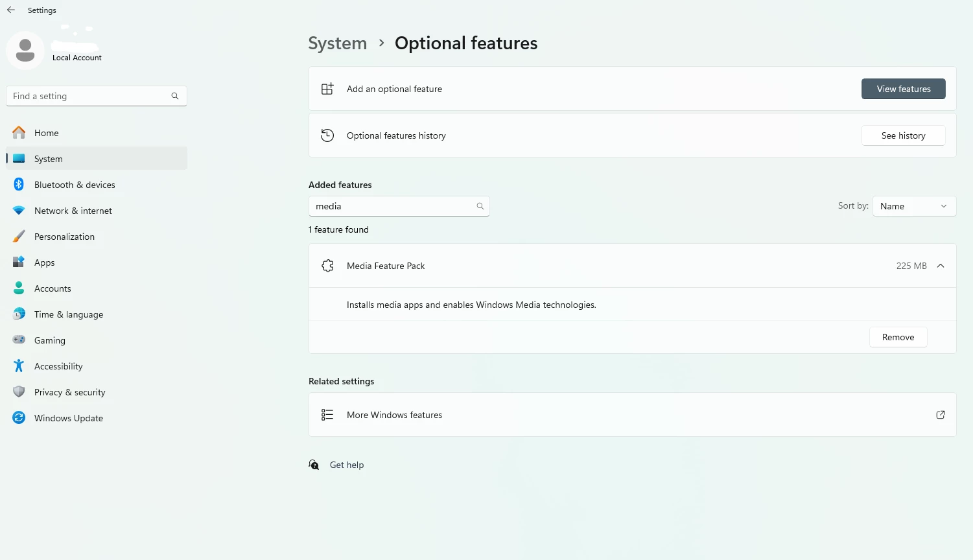Open the More Windows features external link icon

pos(941,415)
